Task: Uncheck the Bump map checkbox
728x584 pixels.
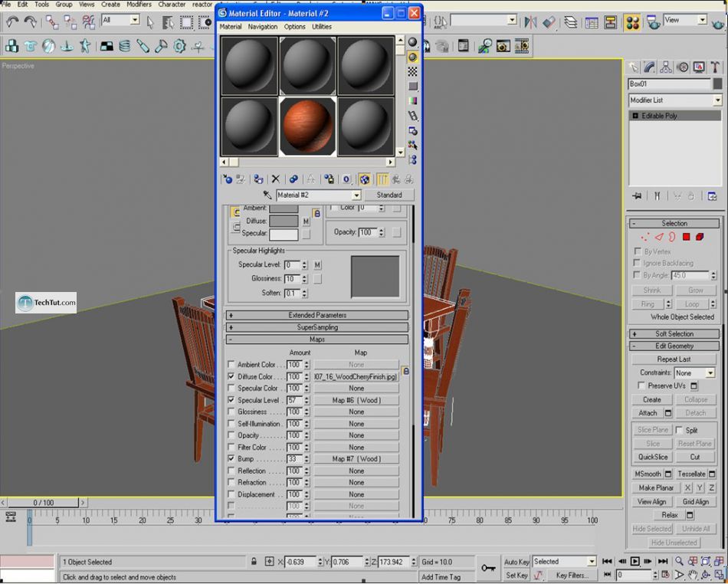Action: click(x=231, y=458)
